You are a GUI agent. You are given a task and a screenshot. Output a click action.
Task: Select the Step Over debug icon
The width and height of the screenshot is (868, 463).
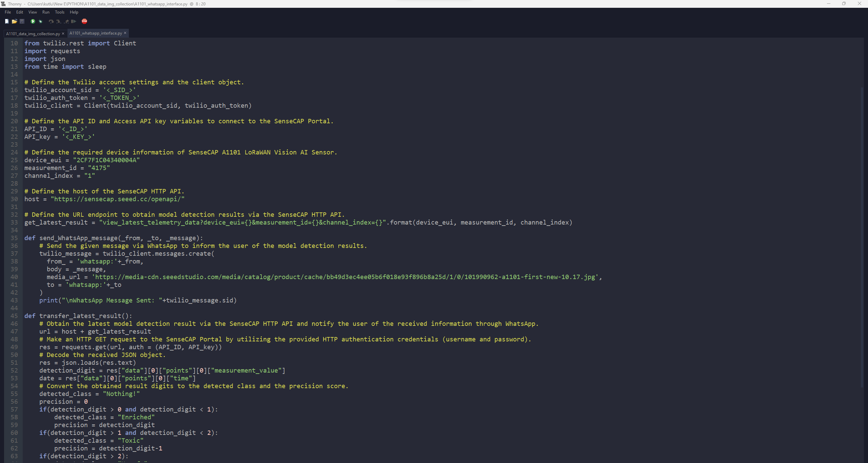(52, 21)
